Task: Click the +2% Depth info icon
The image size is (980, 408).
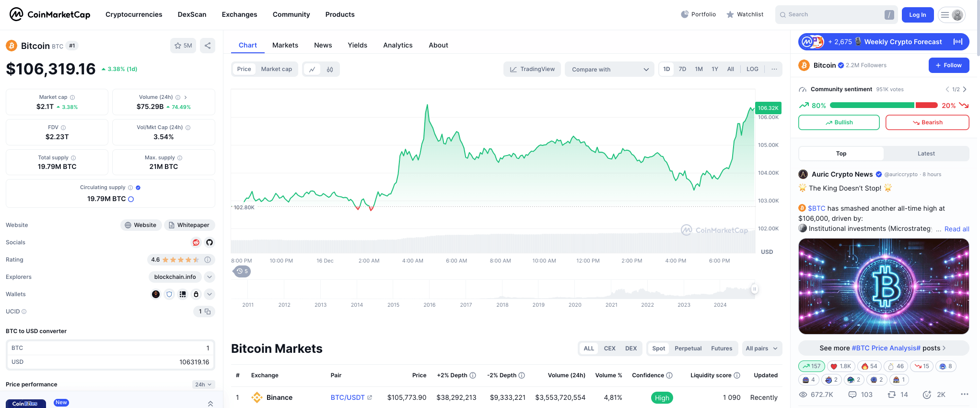Action: pyautogui.click(x=473, y=375)
